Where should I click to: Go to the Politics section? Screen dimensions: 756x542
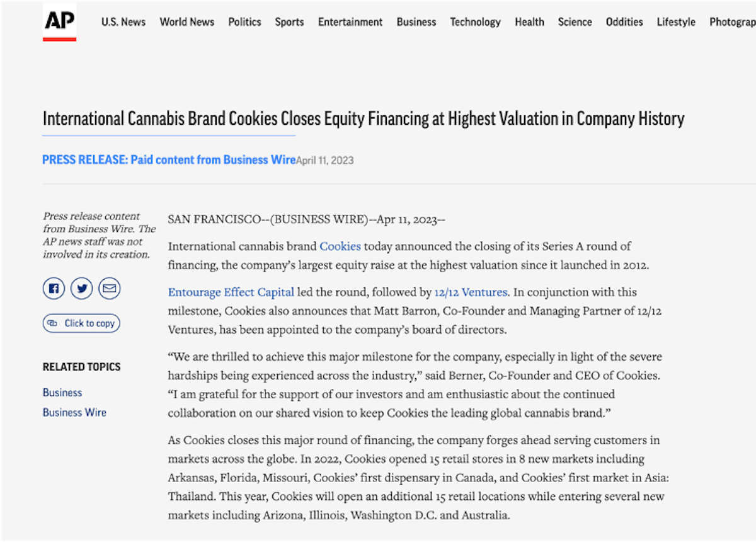point(244,22)
